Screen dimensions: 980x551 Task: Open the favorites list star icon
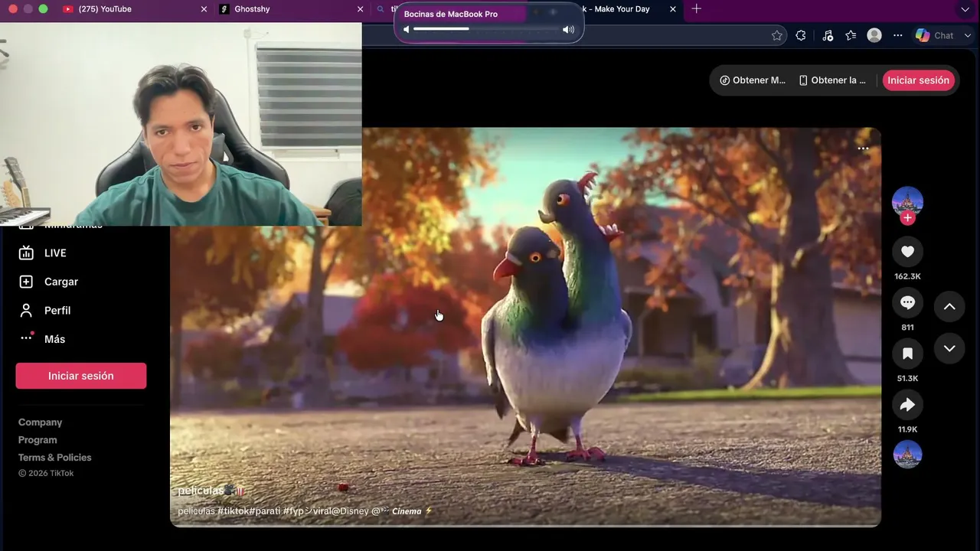coord(851,35)
